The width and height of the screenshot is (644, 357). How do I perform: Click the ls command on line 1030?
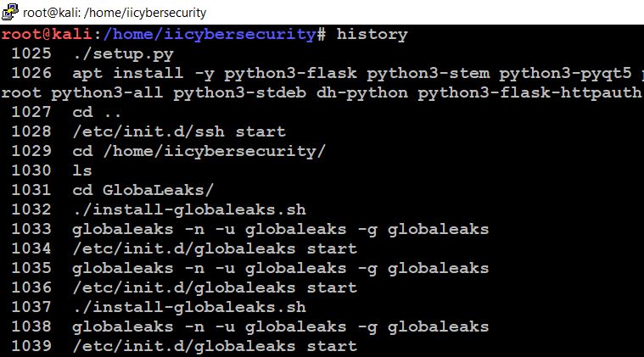82,170
